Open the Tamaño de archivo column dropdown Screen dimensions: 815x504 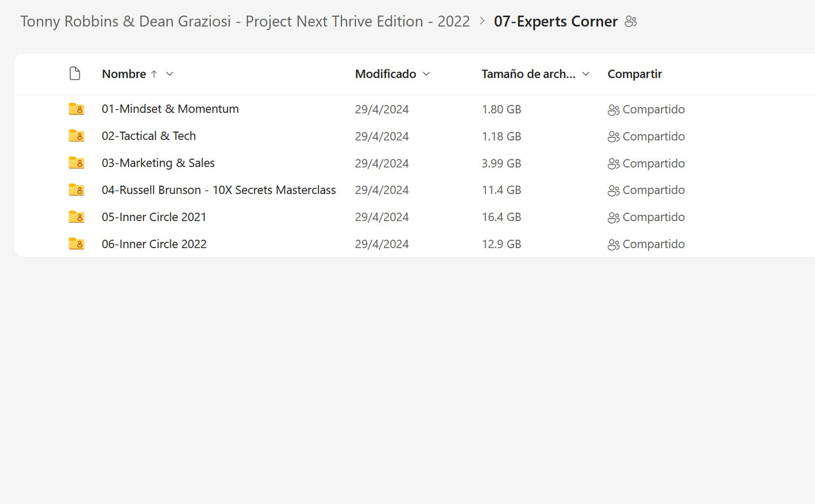pyautogui.click(x=586, y=74)
